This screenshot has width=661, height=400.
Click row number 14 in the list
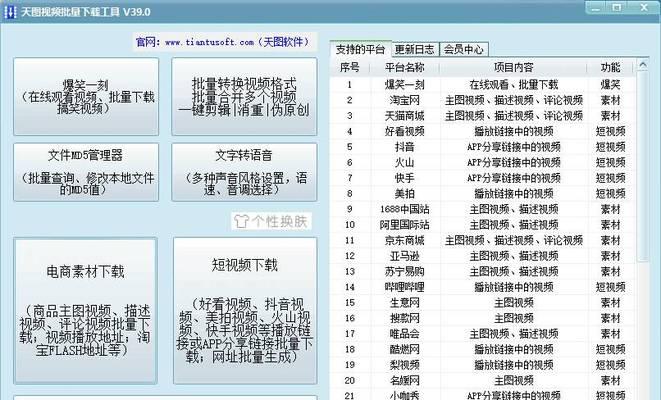(x=349, y=287)
